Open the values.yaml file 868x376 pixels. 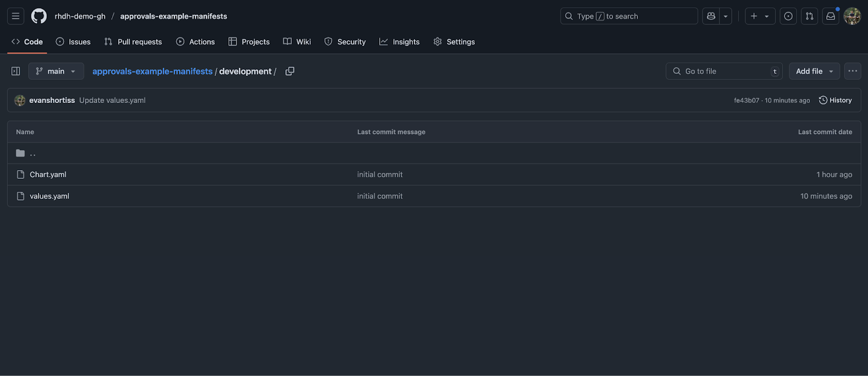coord(49,196)
